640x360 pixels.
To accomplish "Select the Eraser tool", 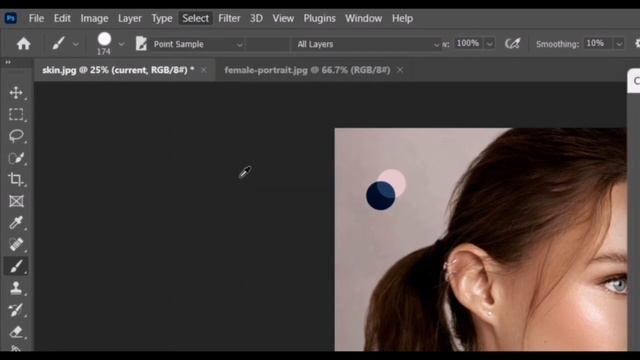I will click(16, 331).
